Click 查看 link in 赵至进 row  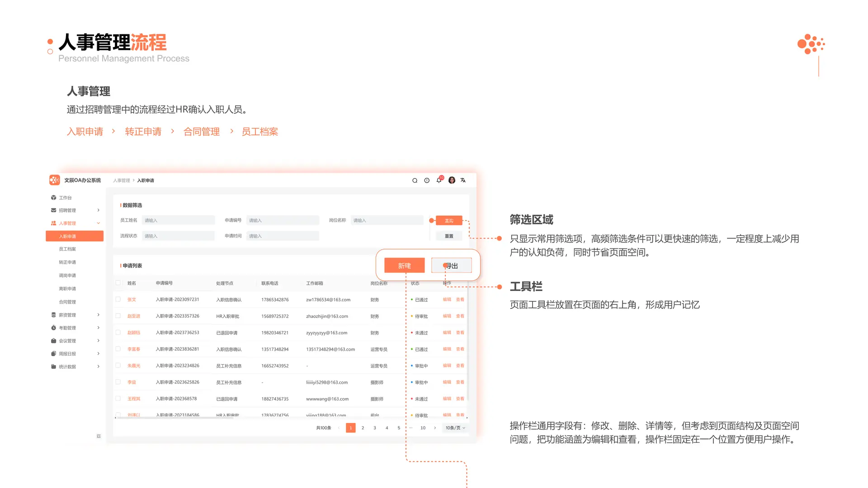tap(460, 316)
